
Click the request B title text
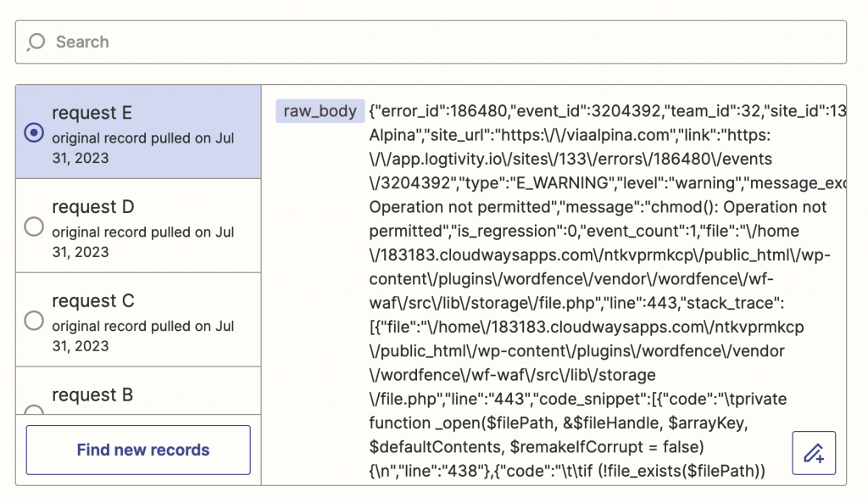pos(92,395)
